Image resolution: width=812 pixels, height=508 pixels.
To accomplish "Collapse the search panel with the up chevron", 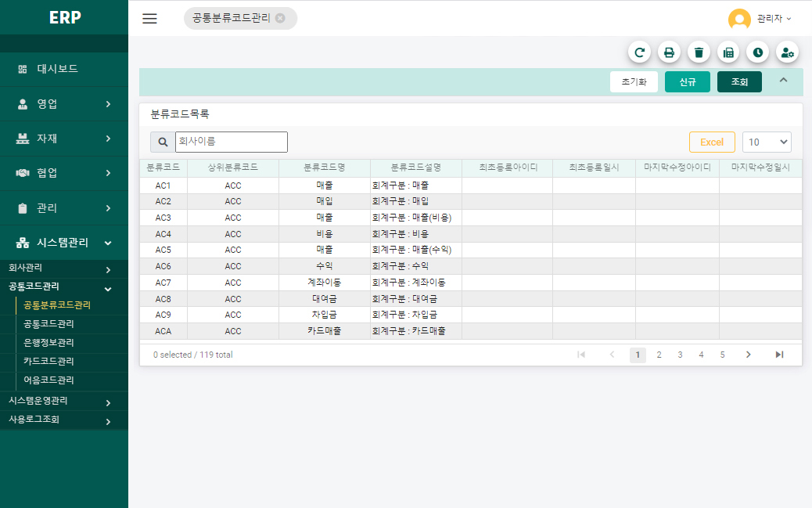I will (784, 80).
